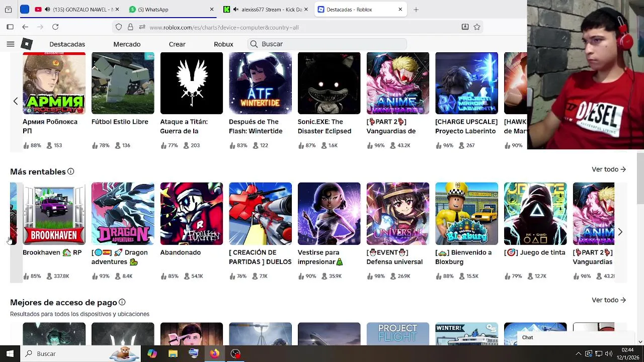Open Sonic.EXE The Disaster thumbnail
The height and width of the screenshot is (362, 644).
(329, 83)
